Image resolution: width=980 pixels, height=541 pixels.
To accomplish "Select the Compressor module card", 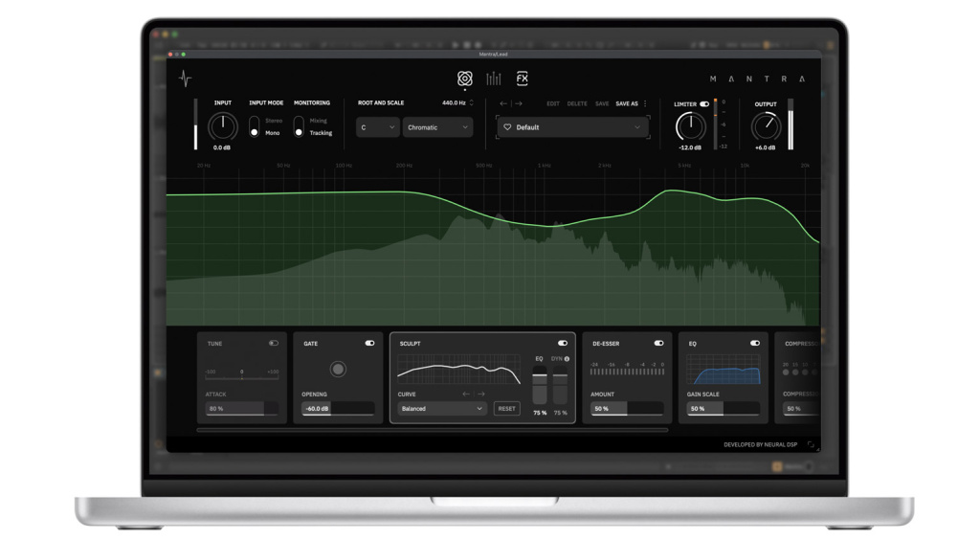I will coord(797,378).
